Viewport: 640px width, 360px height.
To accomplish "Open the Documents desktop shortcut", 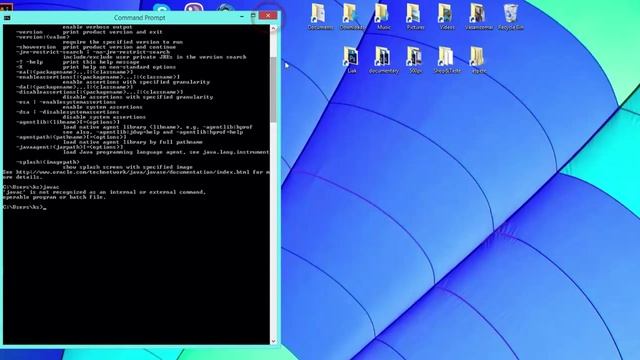I will click(320, 16).
